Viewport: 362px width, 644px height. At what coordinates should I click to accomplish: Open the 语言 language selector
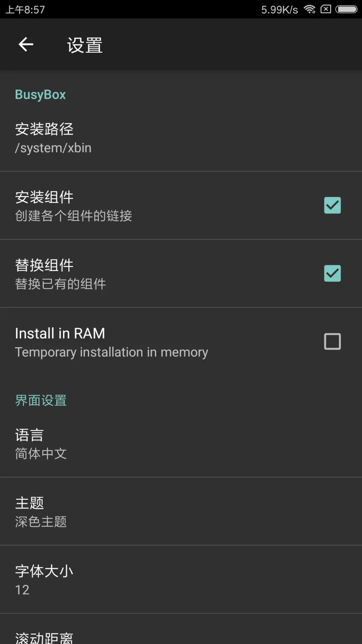[x=181, y=444]
